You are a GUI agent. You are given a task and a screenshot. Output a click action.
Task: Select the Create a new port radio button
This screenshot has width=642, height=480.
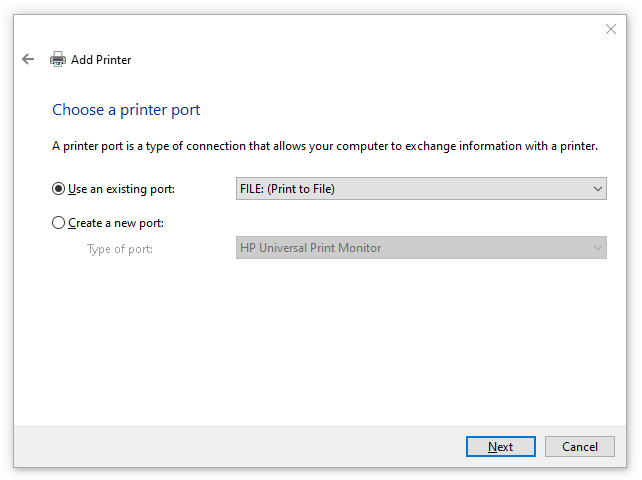pyautogui.click(x=59, y=223)
